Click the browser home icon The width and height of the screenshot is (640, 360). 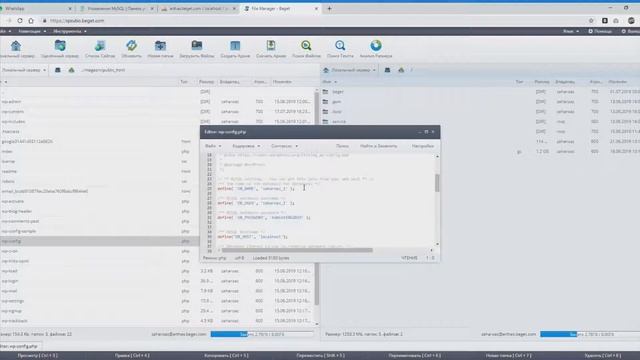tap(31, 20)
